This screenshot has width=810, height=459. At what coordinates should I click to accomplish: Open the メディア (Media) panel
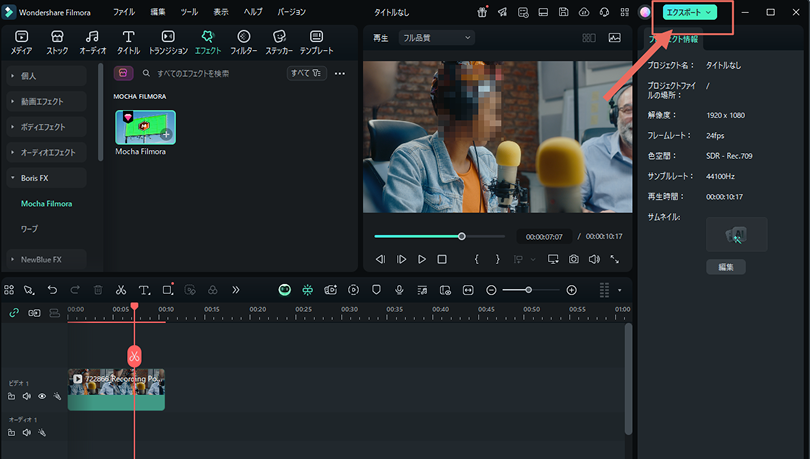click(x=21, y=42)
